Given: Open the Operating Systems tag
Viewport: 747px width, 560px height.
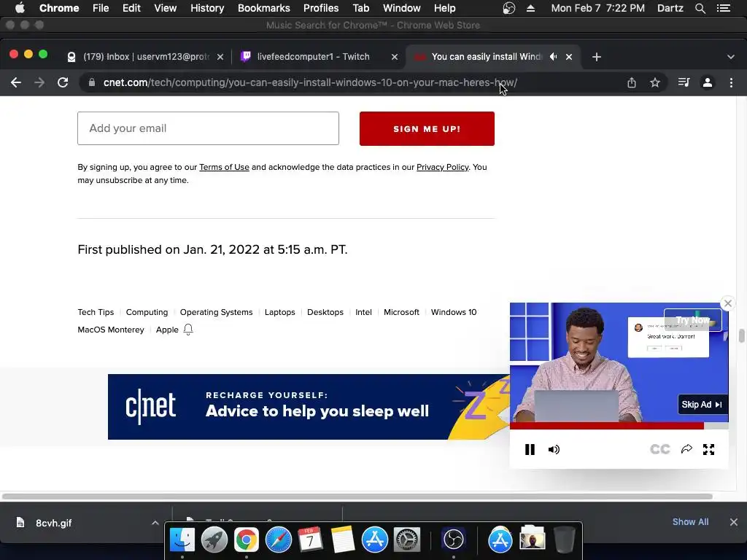Looking at the screenshot, I should pyautogui.click(x=216, y=312).
